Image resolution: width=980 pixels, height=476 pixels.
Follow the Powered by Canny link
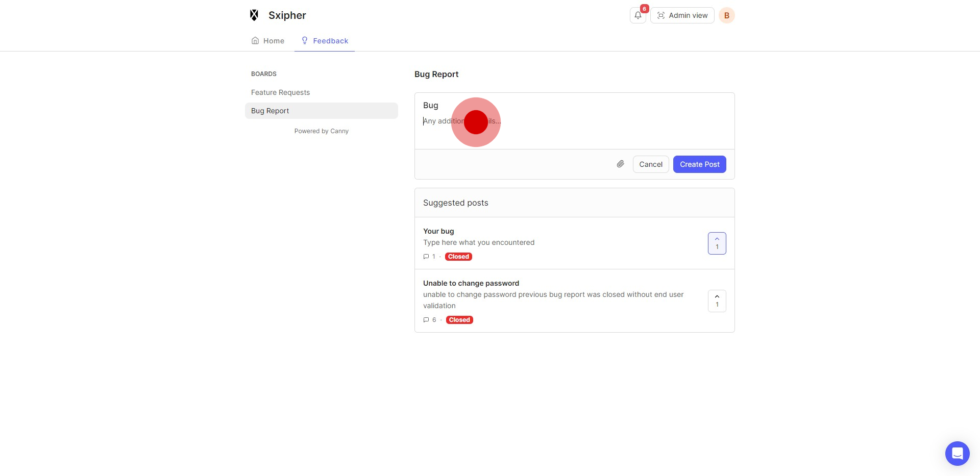pos(321,131)
